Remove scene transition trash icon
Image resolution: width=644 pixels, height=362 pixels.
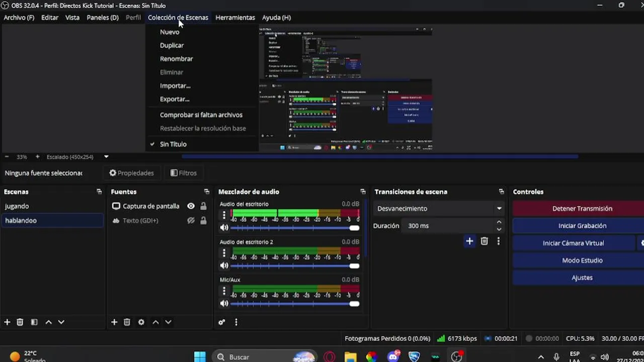point(484,241)
